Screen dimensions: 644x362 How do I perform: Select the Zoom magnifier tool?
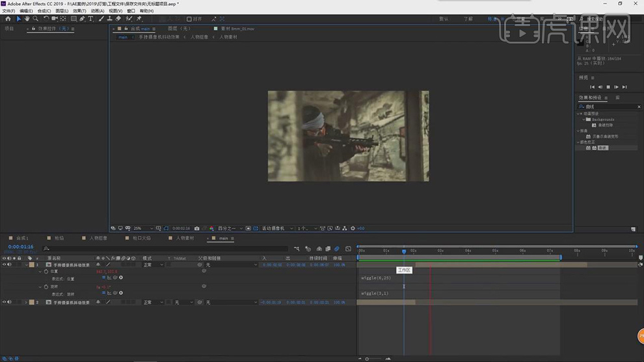[36, 19]
